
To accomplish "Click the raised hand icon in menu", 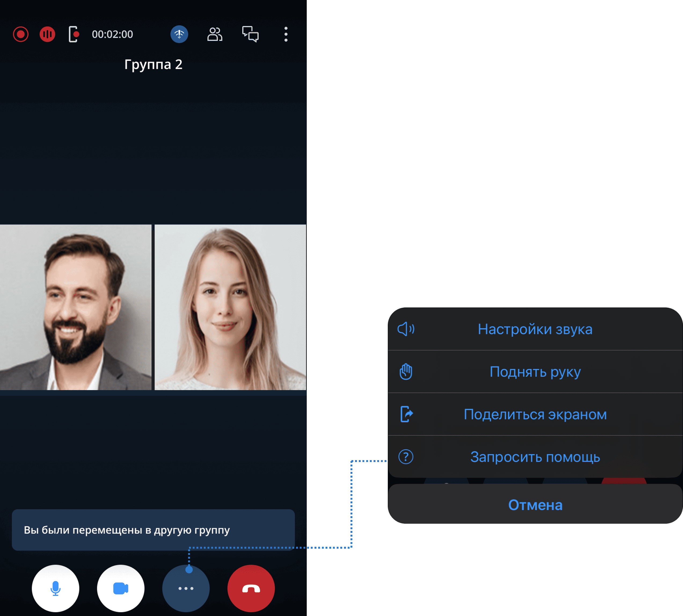I will pos(406,372).
